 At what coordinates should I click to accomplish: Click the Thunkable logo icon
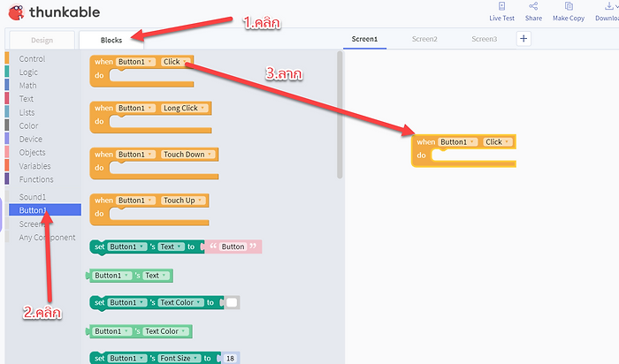(x=16, y=12)
